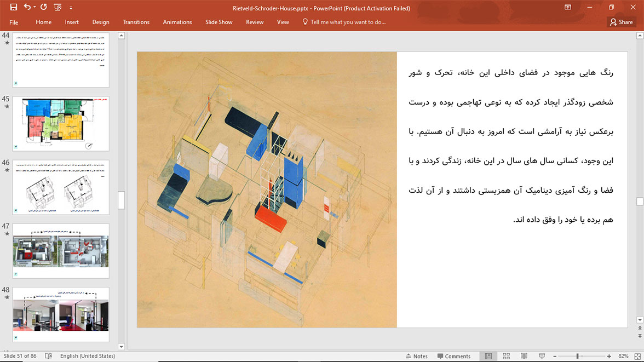
Task: Switch to Normal view in the status bar
Action: click(488, 356)
